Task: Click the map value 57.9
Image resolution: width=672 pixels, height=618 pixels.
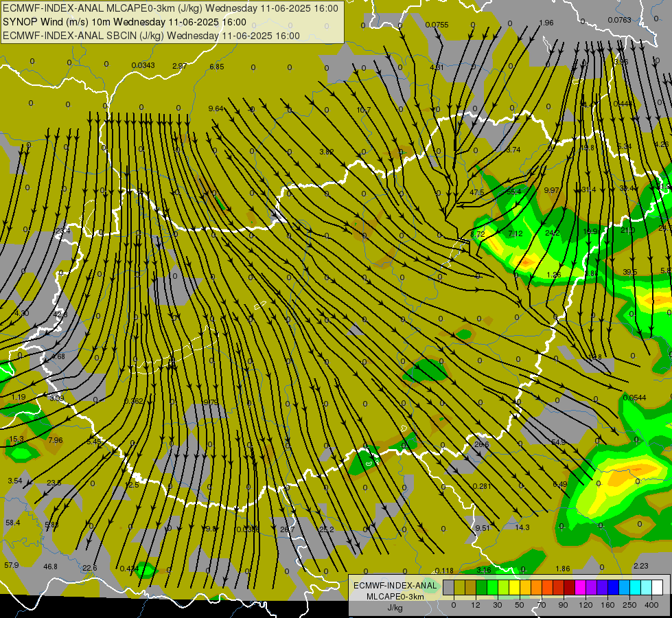Action: (x=12, y=565)
